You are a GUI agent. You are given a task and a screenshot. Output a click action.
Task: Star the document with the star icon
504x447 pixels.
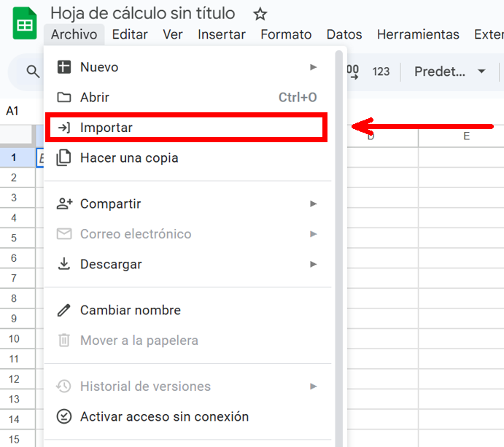tap(260, 14)
